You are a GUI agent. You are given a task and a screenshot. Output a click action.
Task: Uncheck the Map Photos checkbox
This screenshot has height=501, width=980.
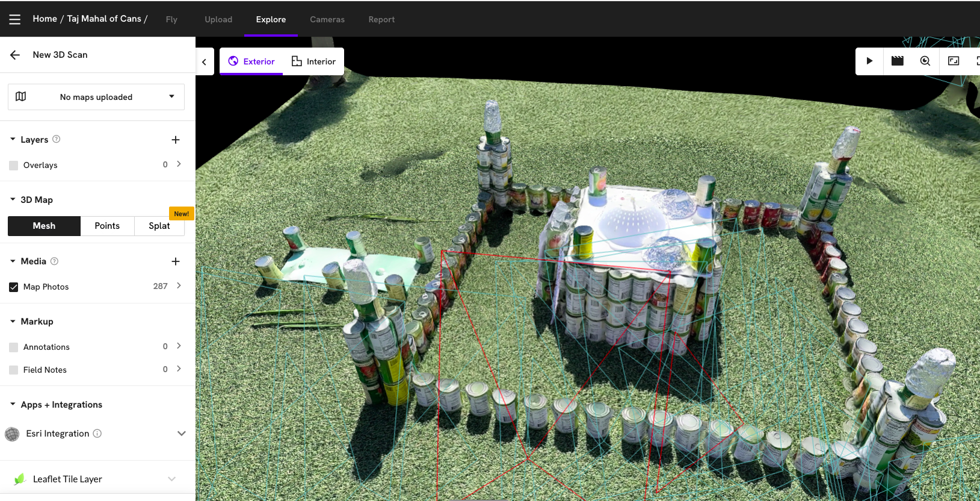[x=14, y=287]
